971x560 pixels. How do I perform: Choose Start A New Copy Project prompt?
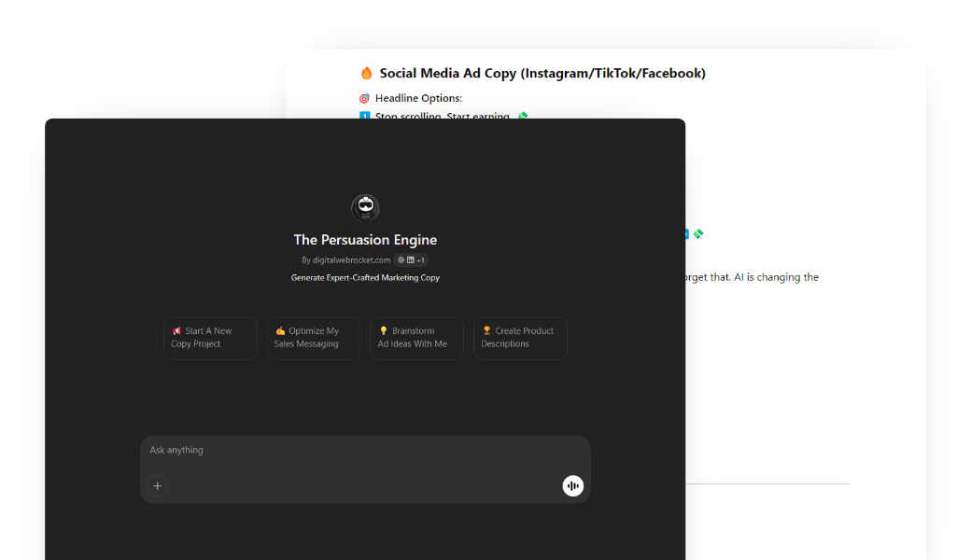click(210, 338)
